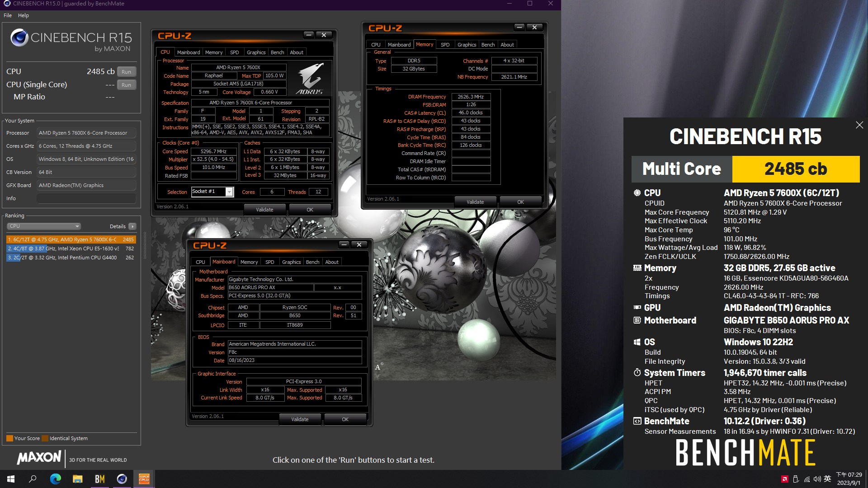Click OK in CPU-Z Mainboard window

345,419
